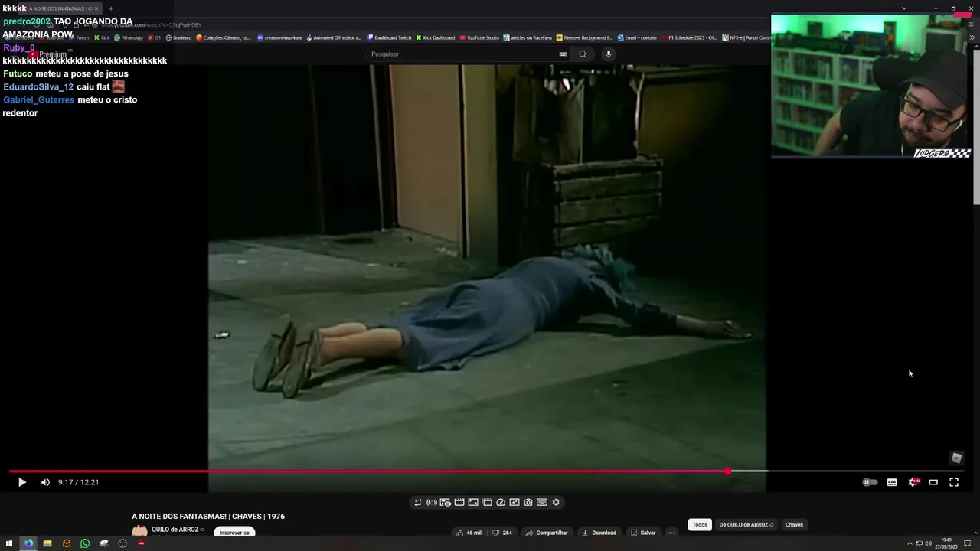Select the Todos filter chip
980x551 pixels.
point(700,525)
